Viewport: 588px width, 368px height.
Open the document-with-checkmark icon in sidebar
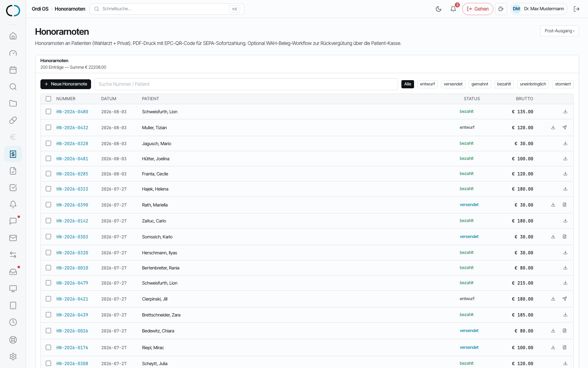pos(13,171)
